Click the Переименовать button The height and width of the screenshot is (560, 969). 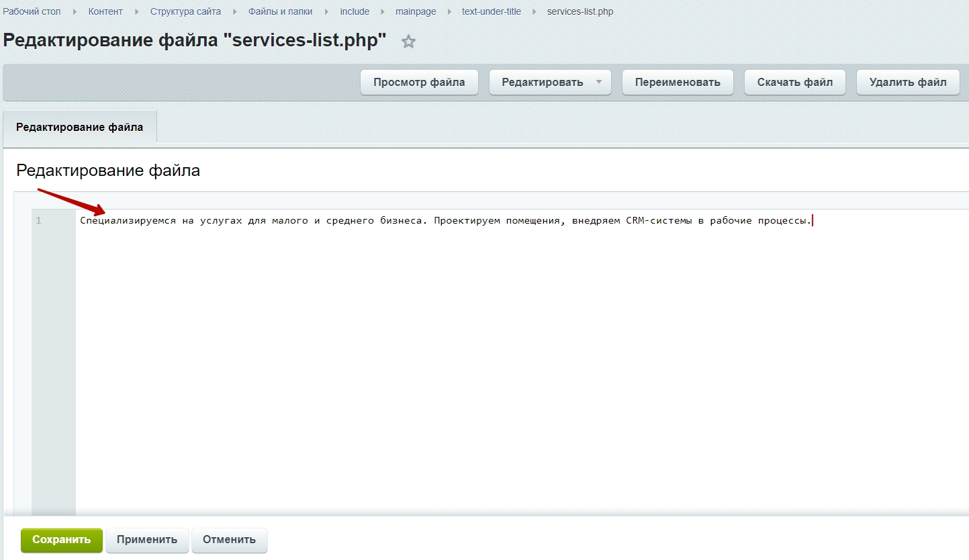point(678,83)
